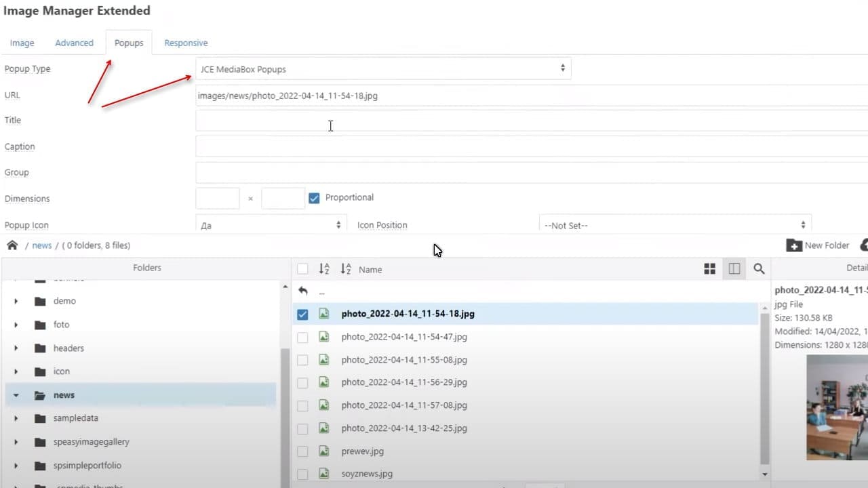
Task: Go up one folder level arrow
Action: [302, 291]
